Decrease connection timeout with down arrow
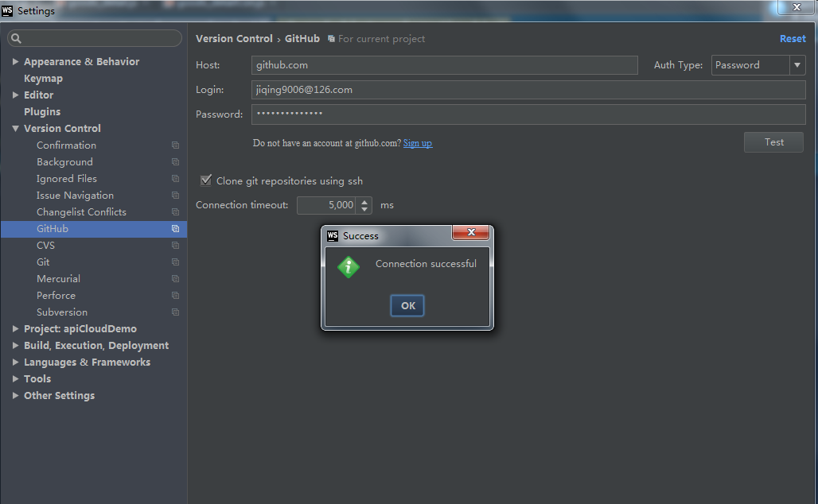 pos(364,210)
